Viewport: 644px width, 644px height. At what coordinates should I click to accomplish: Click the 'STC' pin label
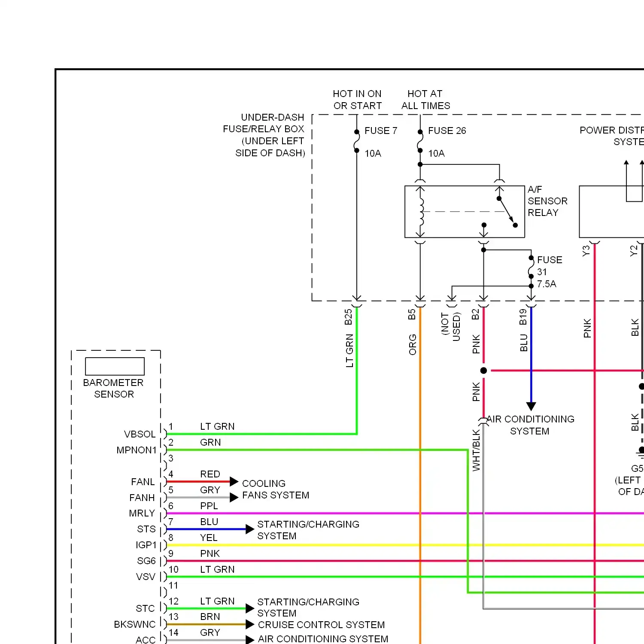point(145,608)
